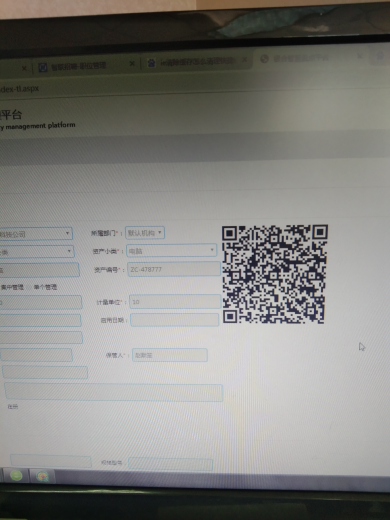Click the colorful browser taskbar icon
The height and width of the screenshot is (520, 390).
[x=42, y=476]
